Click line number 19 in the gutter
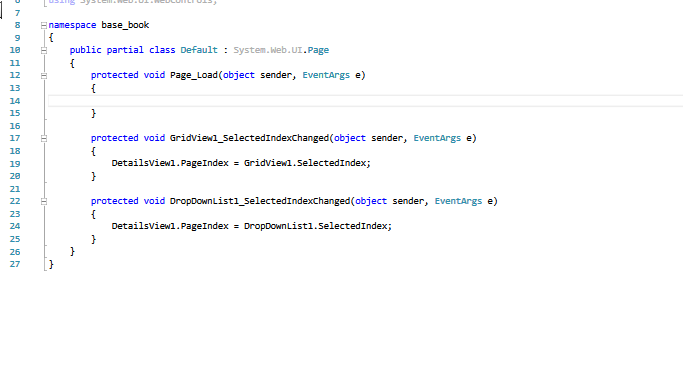Screen dimensions: 683x369 point(15,163)
